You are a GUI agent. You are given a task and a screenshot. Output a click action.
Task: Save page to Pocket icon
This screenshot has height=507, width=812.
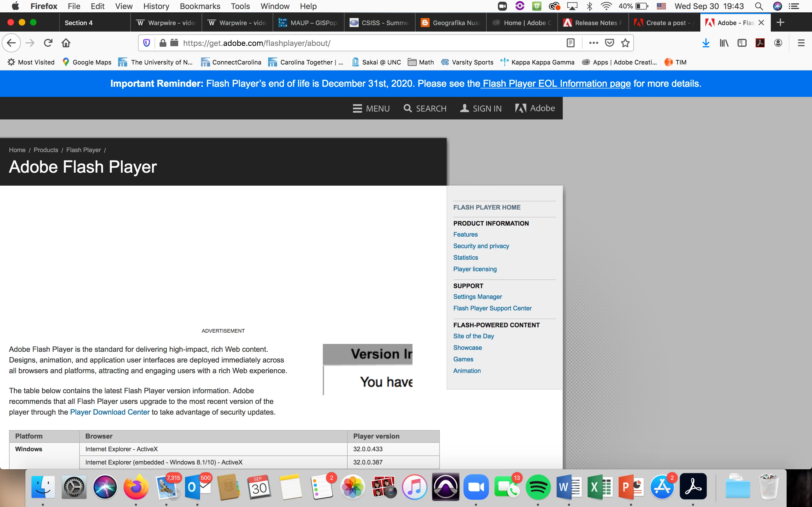609,43
